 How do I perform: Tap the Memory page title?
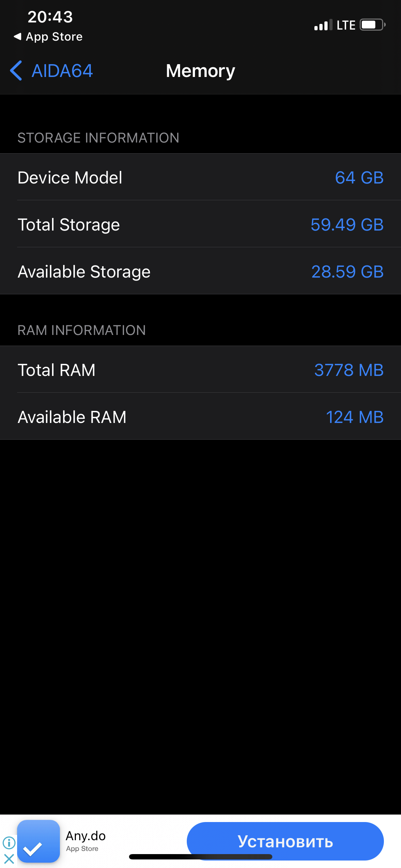pyautogui.click(x=200, y=71)
